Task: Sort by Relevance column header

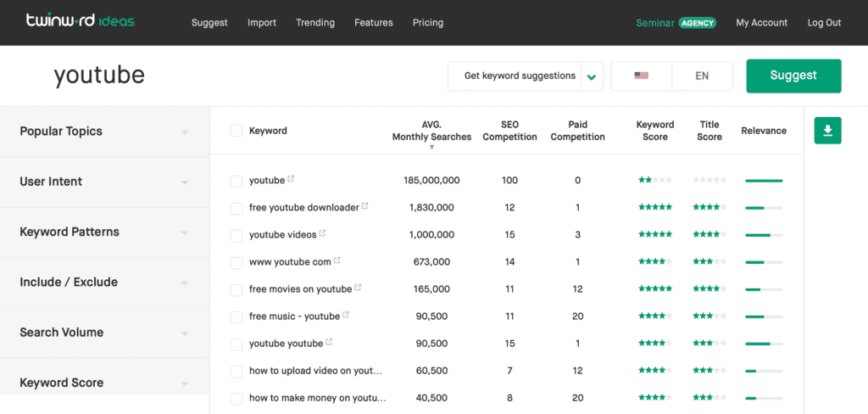Action: tap(764, 131)
